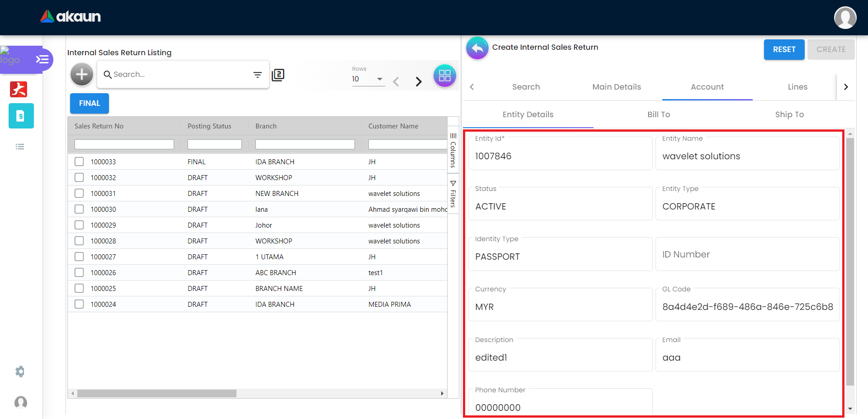Open the red applet icon in sidebar
The height and width of the screenshot is (419, 868).
click(x=19, y=89)
